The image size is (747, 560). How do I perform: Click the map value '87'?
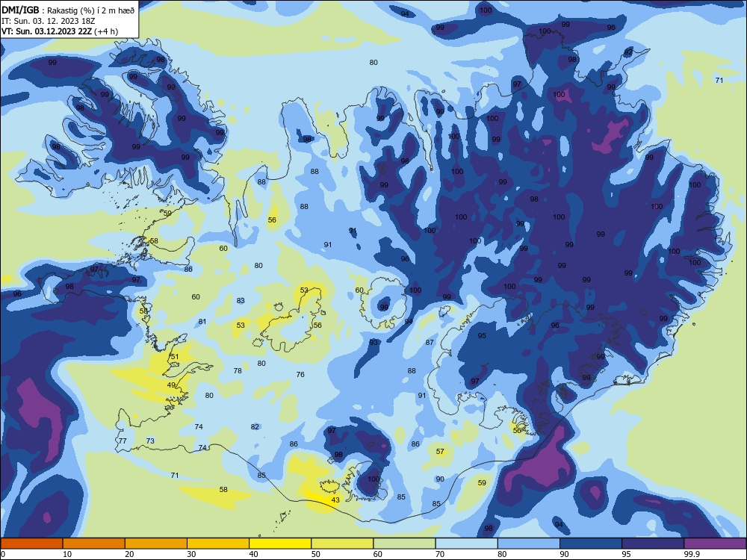pyautogui.click(x=430, y=343)
